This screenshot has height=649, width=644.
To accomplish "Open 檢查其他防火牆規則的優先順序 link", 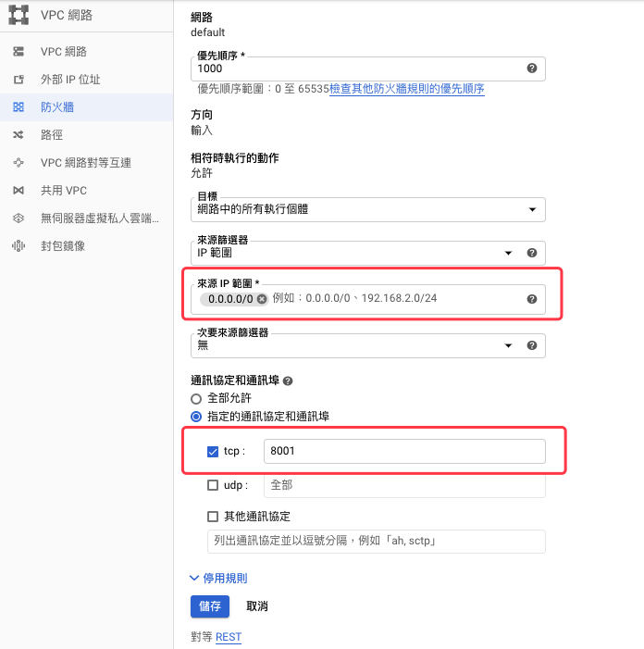I will coord(406,89).
